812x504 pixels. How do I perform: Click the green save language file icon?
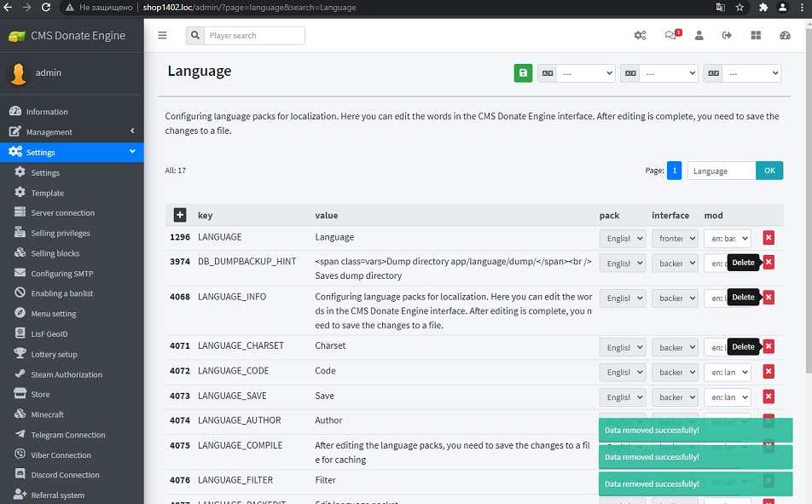pyautogui.click(x=523, y=73)
